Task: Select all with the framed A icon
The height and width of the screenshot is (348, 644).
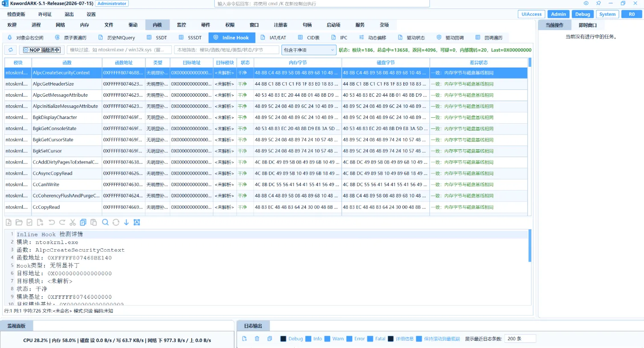Action: tap(137, 222)
